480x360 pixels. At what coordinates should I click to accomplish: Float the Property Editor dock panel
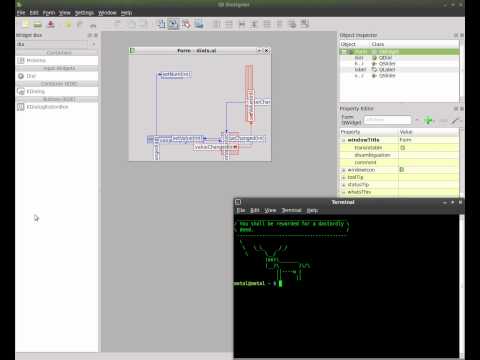click(456, 109)
